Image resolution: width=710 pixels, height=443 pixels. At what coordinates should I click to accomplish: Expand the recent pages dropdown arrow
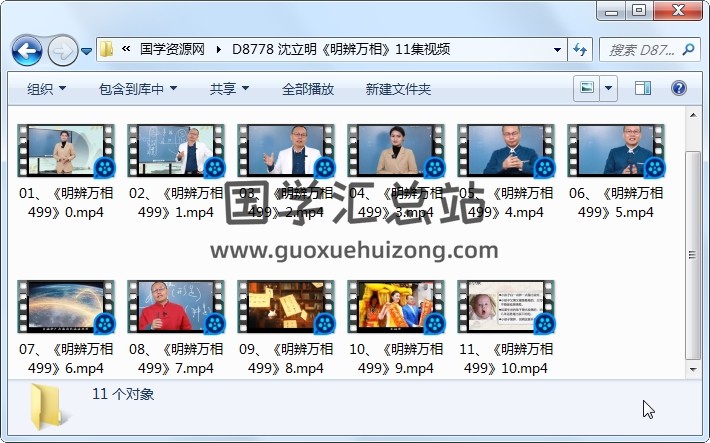click(x=87, y=50)
